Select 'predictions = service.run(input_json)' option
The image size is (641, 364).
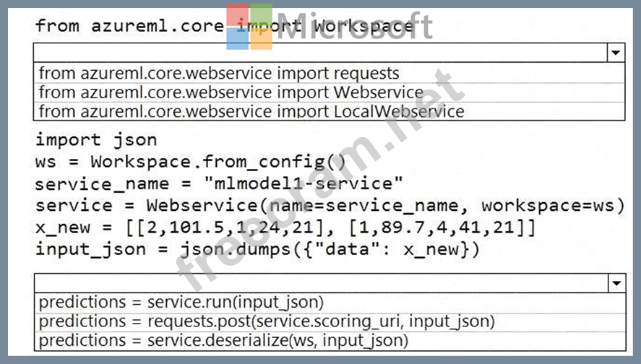[x=181, y=302]
